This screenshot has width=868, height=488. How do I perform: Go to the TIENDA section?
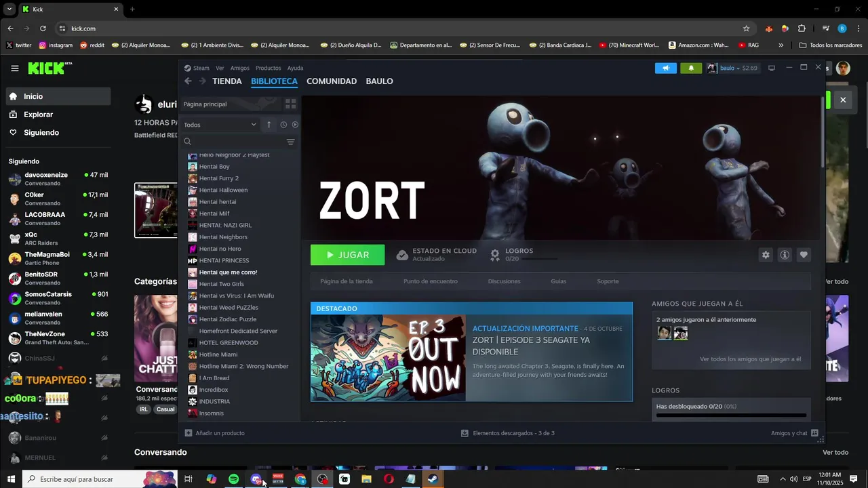tap(227, 81)
